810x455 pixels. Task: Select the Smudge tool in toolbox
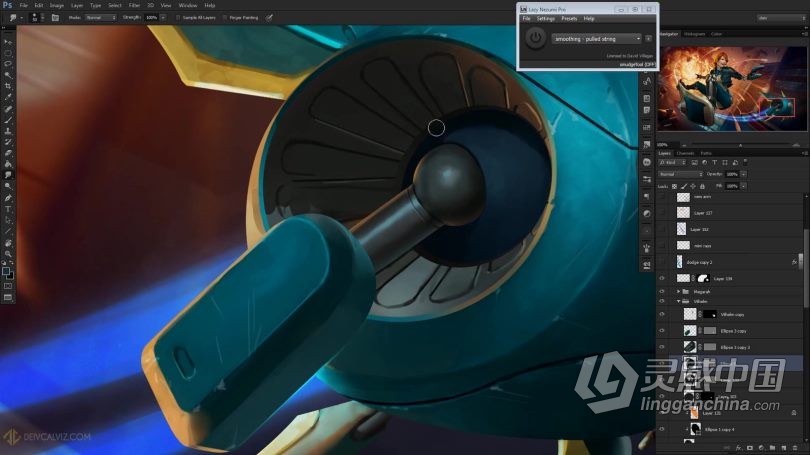click(8, 176)
